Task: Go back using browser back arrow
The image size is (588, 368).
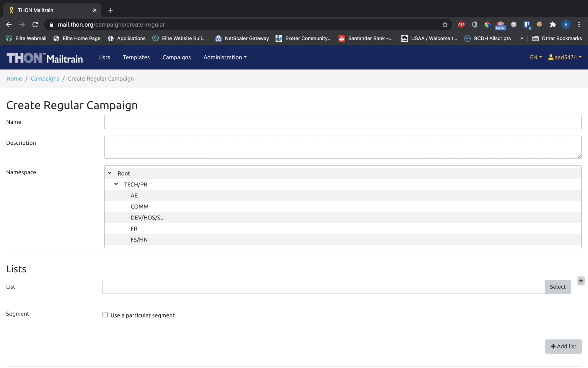Action: pyautogui.click(x=9, y=25)
